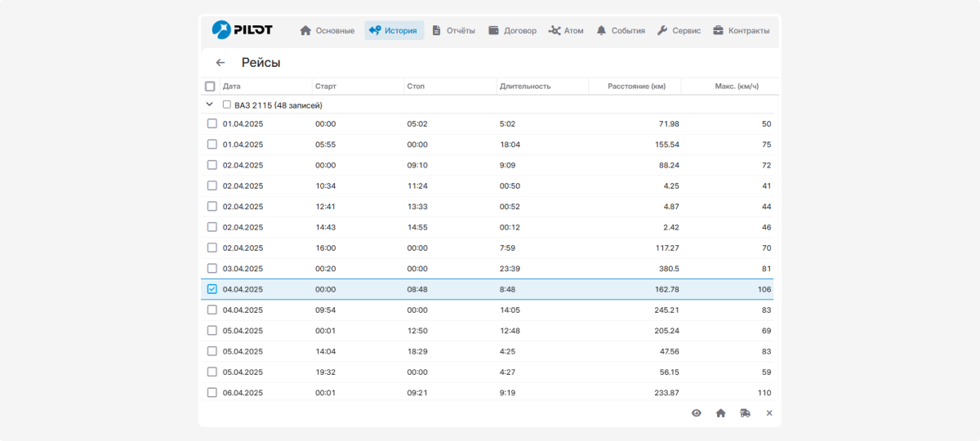Viewport: 980px width, 441px height.
Task: Switch to the Атом tab
Action: coord(566,31)
